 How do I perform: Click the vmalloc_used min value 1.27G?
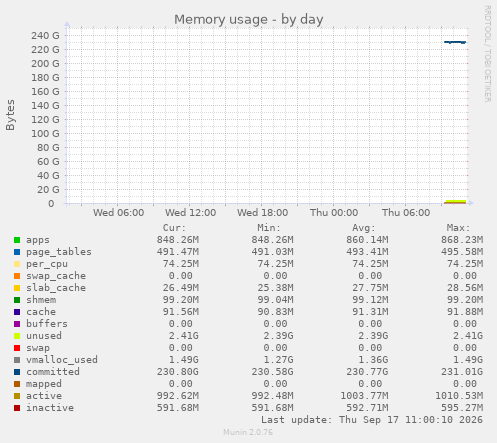(278, 360)
